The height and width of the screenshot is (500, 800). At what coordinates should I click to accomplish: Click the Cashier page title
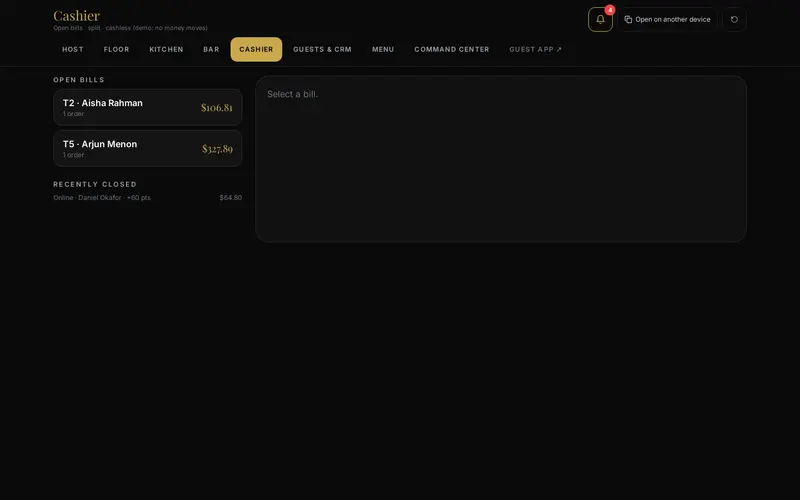(x=77, y=15)
